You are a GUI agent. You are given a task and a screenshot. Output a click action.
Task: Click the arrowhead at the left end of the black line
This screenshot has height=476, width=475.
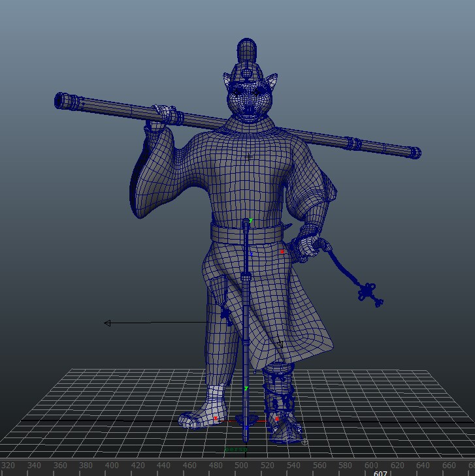107,323
